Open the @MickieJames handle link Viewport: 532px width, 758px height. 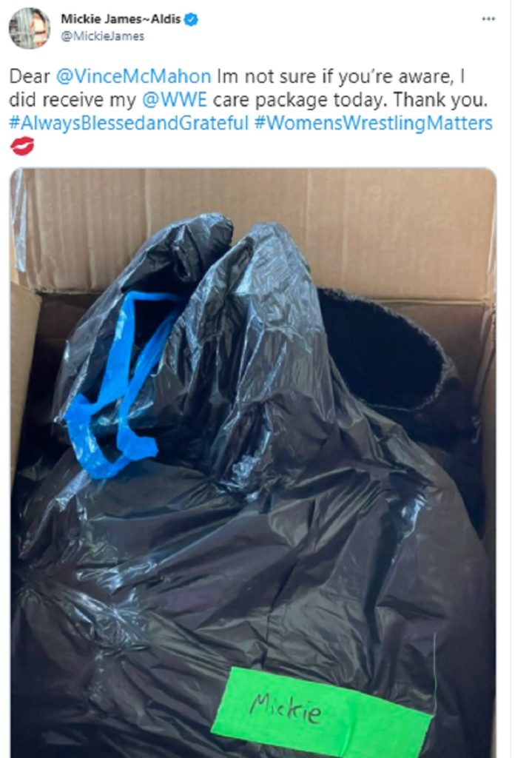click(x=102, y=36)
